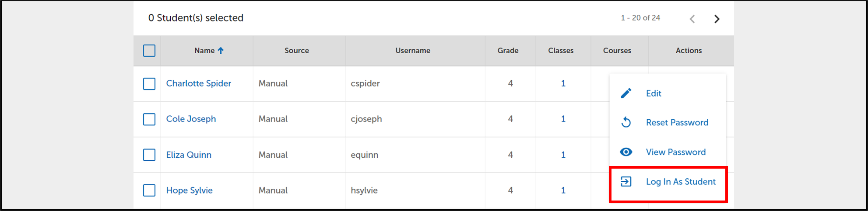
Task: Click the View Password eye icon
Action: tap(626, 152)
